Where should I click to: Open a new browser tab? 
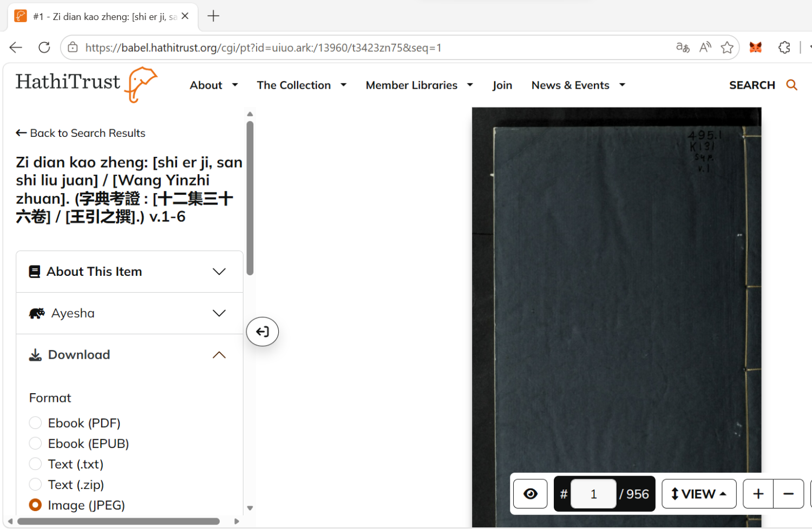click(x=213, y=16)
